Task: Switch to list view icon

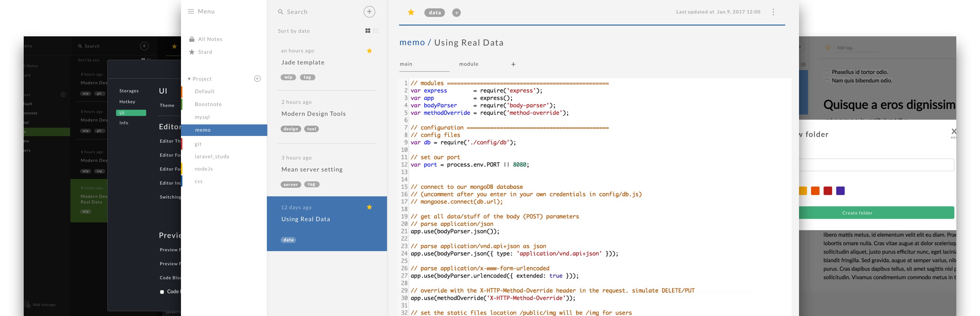Action: point(376,31)
